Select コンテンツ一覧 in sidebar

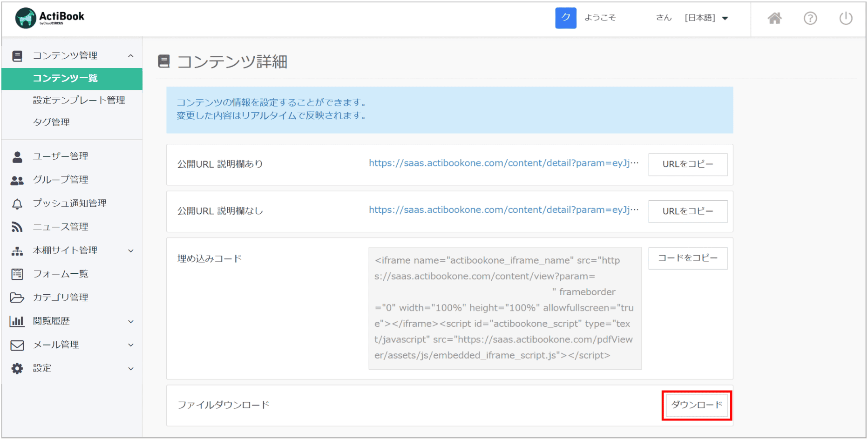(65, 78)
